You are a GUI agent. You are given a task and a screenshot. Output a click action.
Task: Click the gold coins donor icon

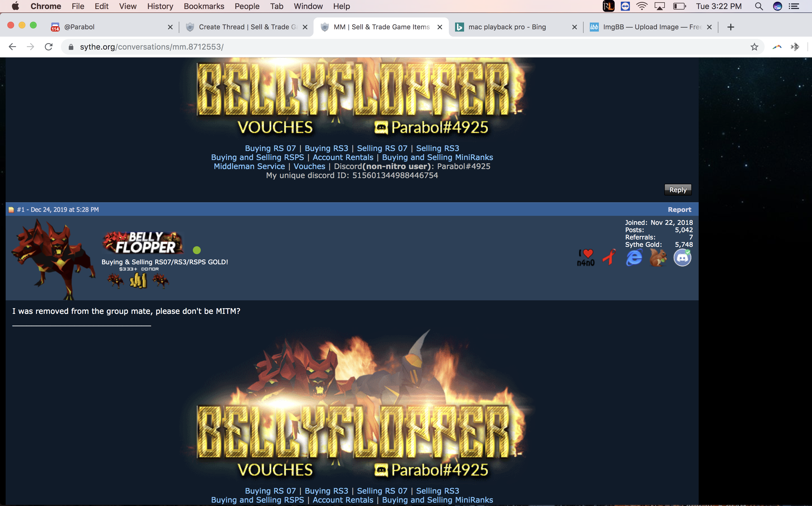coord(138,280)
